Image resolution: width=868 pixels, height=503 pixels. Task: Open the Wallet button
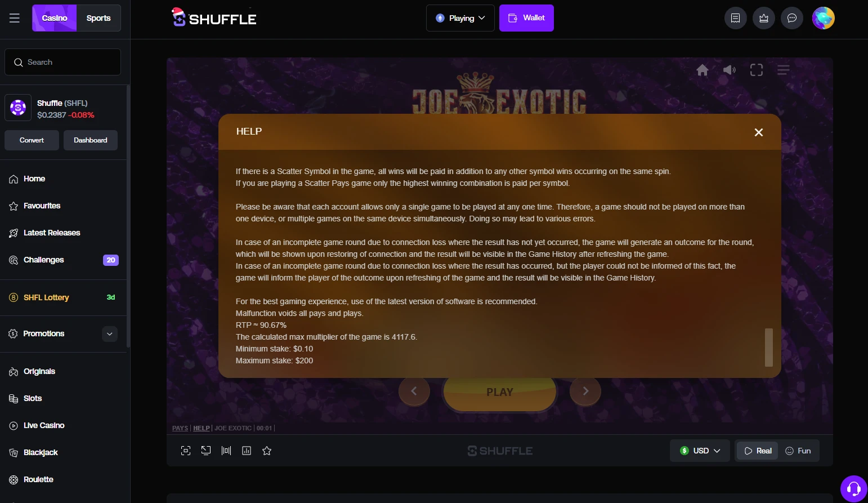pyautogui.click(x=526, y=18)
